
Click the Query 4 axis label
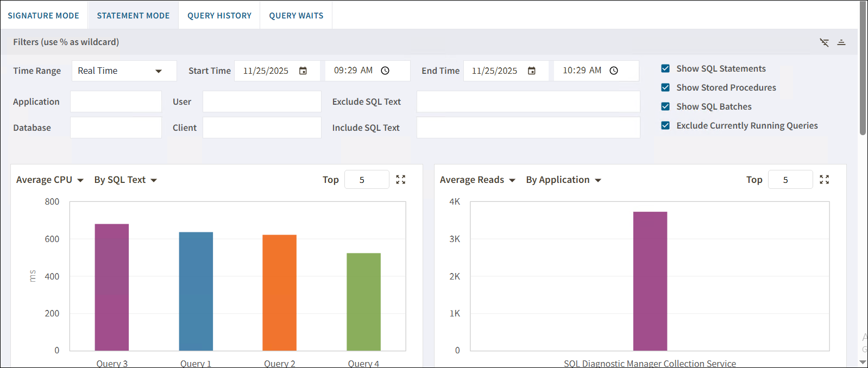pos(364,364)
